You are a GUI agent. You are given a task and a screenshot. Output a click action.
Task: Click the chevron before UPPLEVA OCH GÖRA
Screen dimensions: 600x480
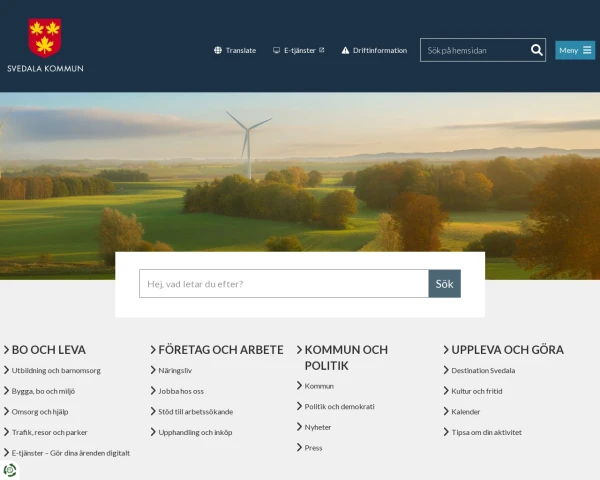pos(446,349)
